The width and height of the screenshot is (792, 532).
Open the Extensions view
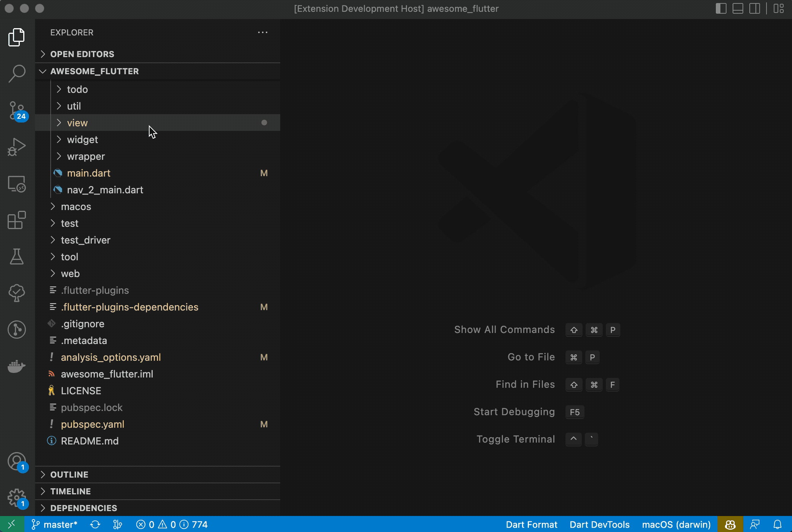tap(17, 220)
